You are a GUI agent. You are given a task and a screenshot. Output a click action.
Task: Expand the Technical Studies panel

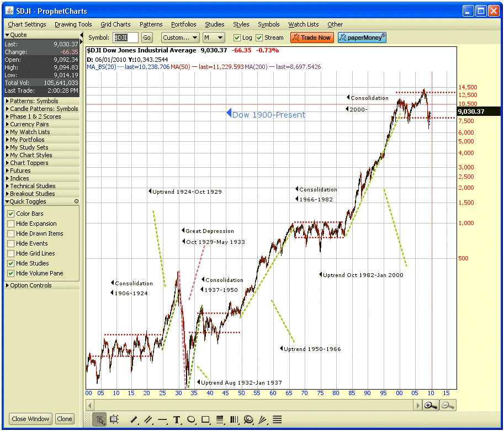click(x=33, y=186)
